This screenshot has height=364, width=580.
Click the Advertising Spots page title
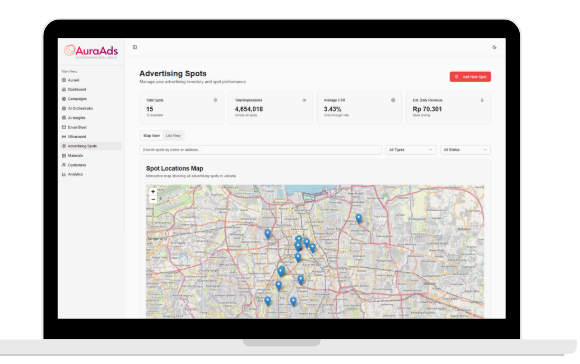click(173, 73)
